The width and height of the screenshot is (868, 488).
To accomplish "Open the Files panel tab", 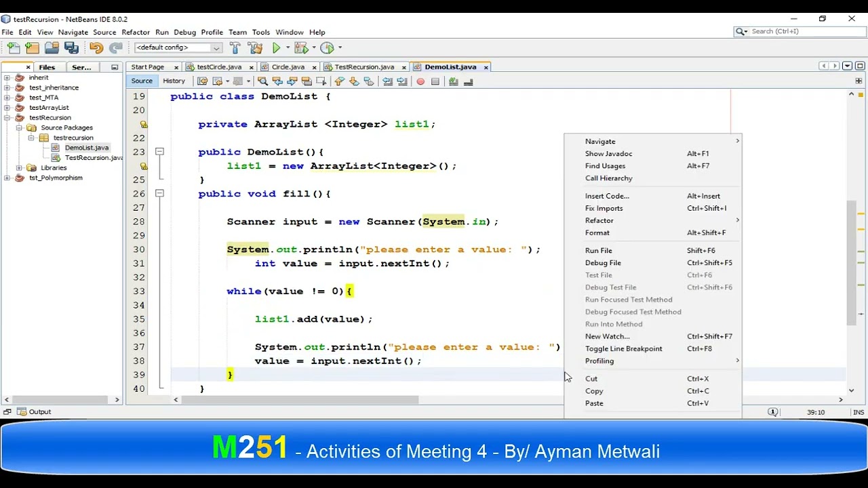I will tap(47, 67).
